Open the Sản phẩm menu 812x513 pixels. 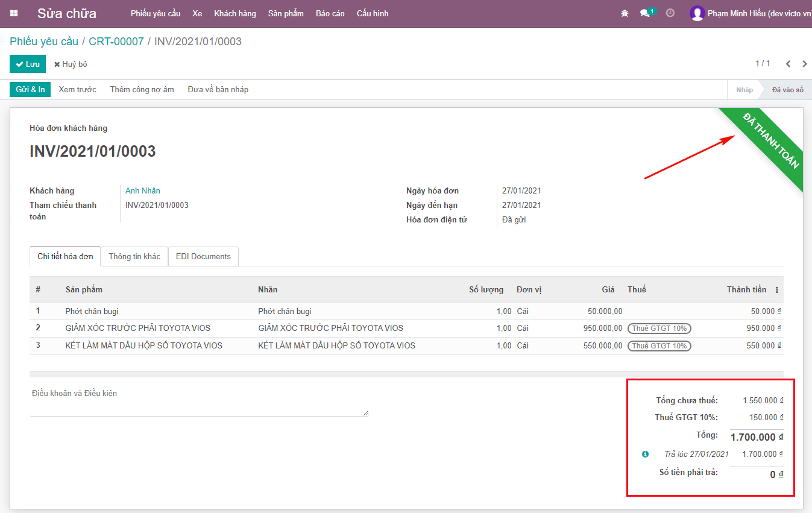coord(286,13)
